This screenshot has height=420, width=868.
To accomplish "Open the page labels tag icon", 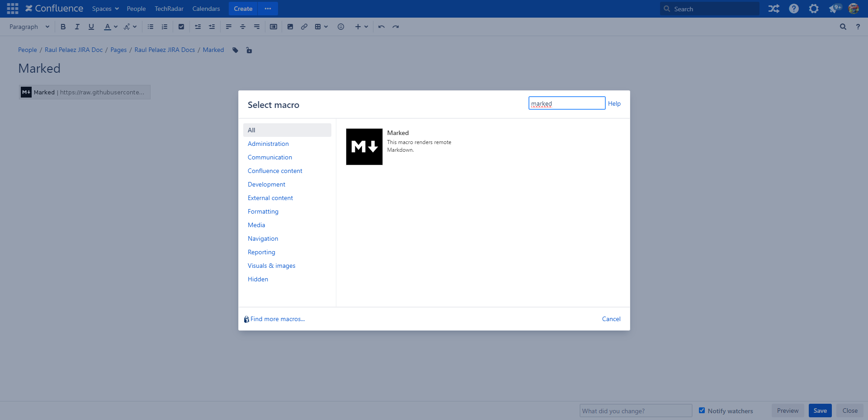I will click(x=235, y=50).
